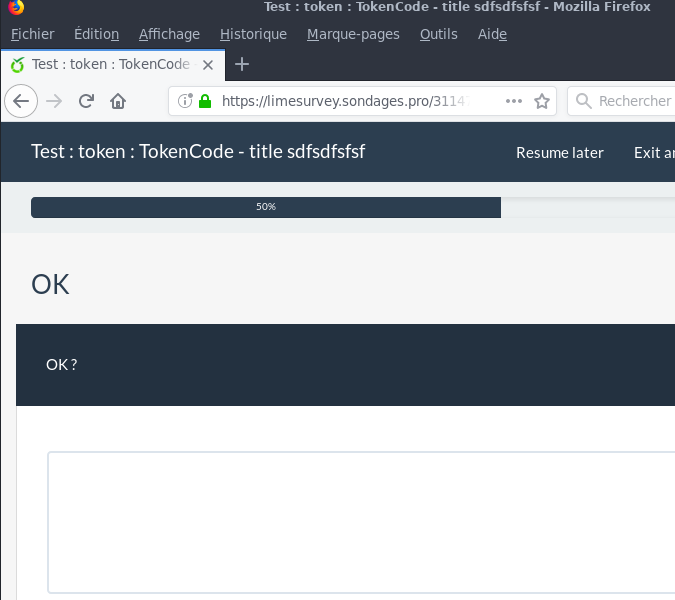Show site information icon in address bar
Screen dimensions: 675x600
185,101
